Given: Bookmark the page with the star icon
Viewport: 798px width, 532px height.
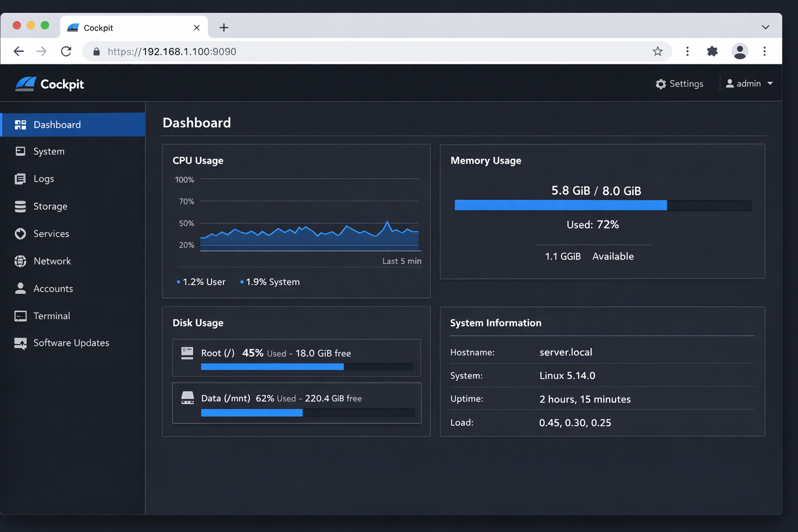Looking at the screenshot, I should [657, 51].
